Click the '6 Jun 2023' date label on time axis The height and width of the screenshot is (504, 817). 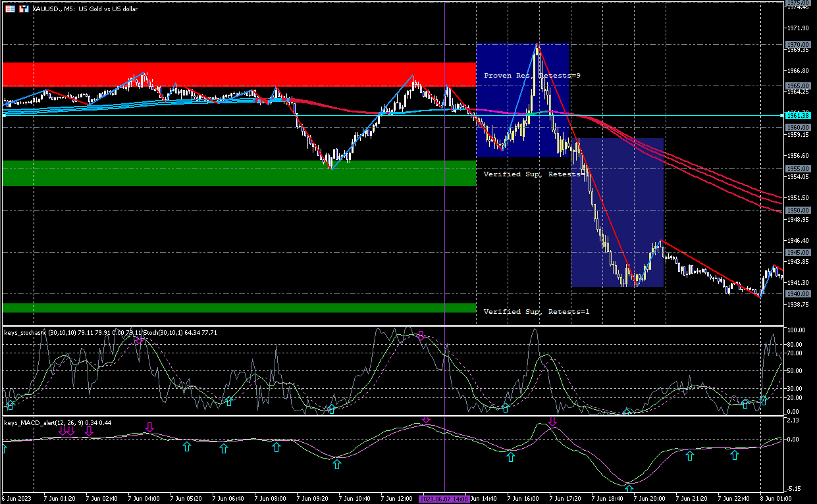click(x=17, y=499)
